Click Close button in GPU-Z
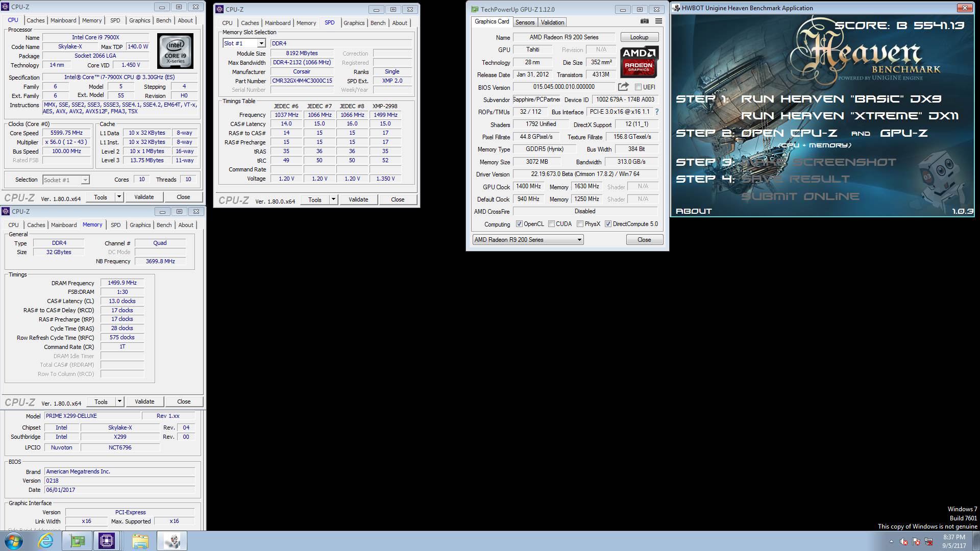Viewport: 980px width, 551px height. 644,240
